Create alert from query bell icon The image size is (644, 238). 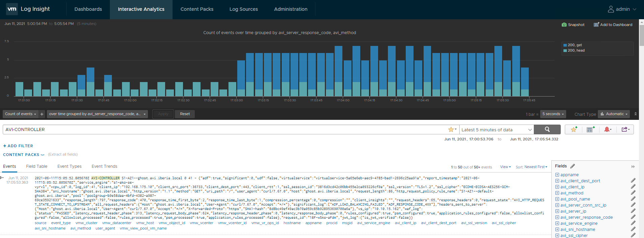(608, 130)
